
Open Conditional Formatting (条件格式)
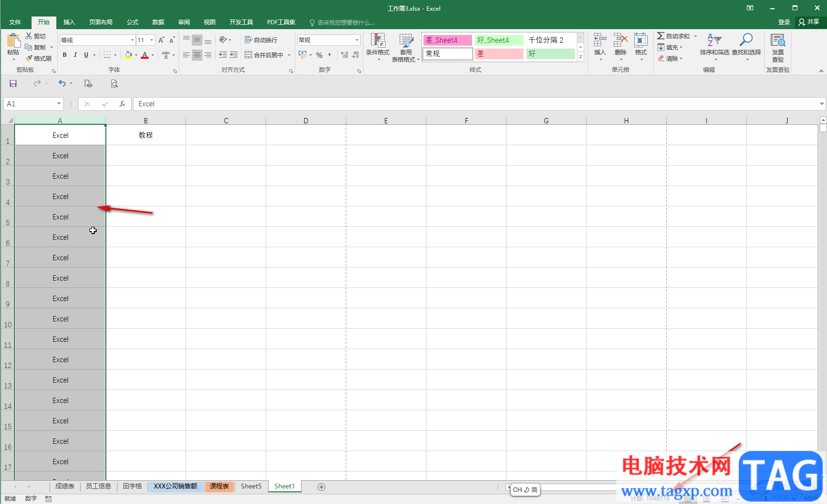click(x=378, y=48)
